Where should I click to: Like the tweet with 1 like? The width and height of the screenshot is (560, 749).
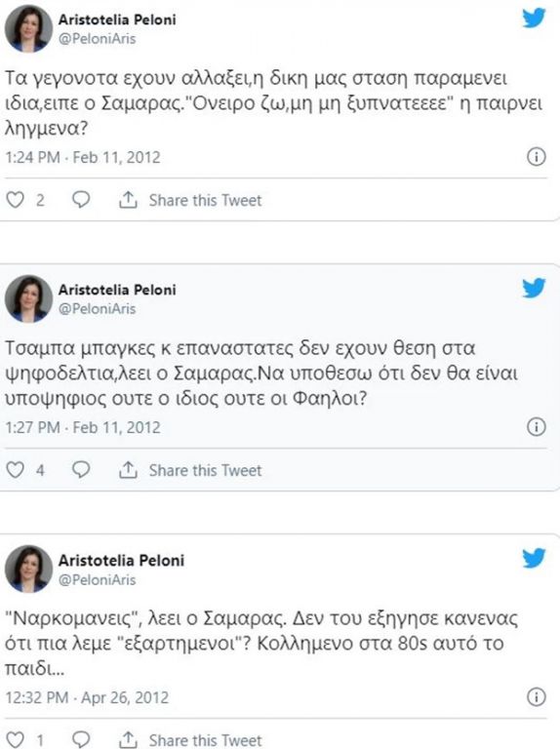15,740
